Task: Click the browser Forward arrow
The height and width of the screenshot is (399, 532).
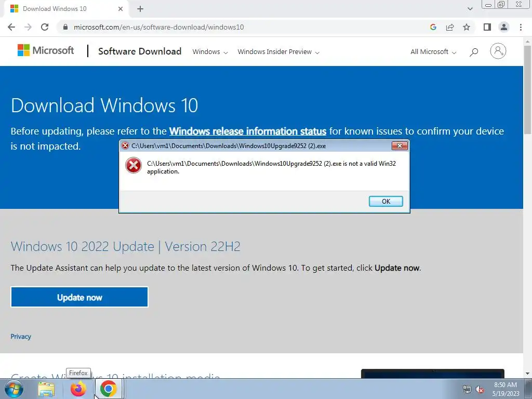Action: pos(28,27)
